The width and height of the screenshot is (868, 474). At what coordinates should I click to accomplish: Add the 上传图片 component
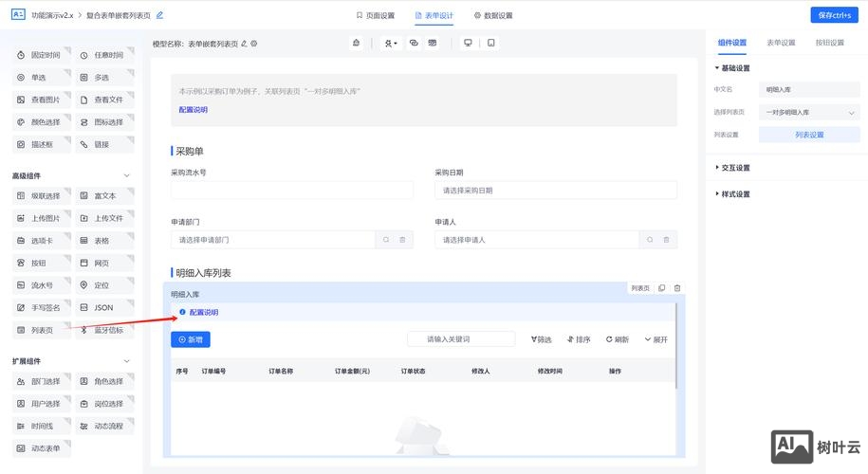click(42, 218)
